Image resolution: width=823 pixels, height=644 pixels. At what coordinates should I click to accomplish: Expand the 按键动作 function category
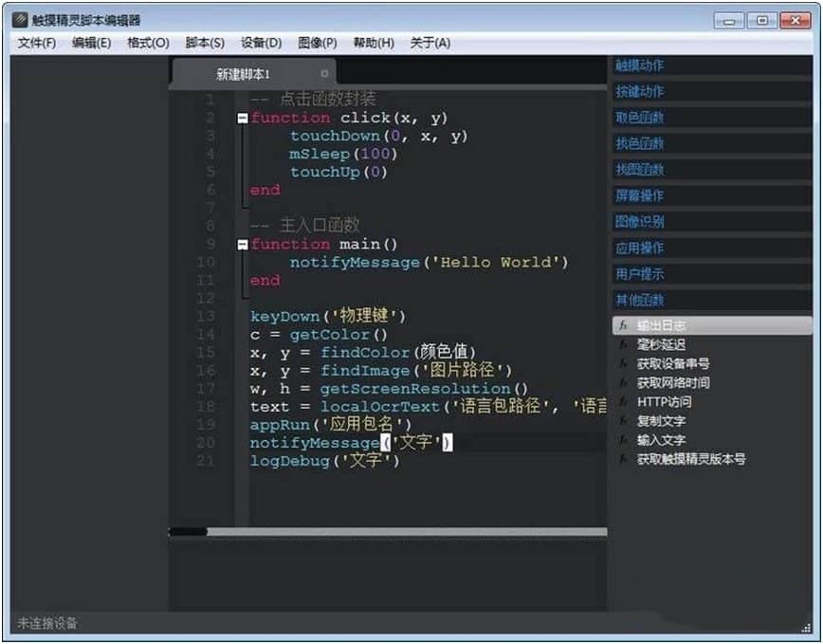(x=712, y=92)
